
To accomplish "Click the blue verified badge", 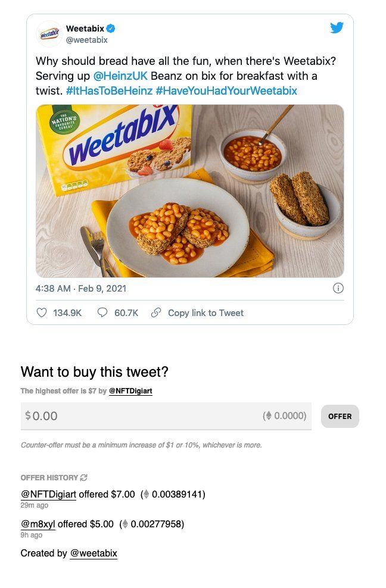I will point(111,29).
